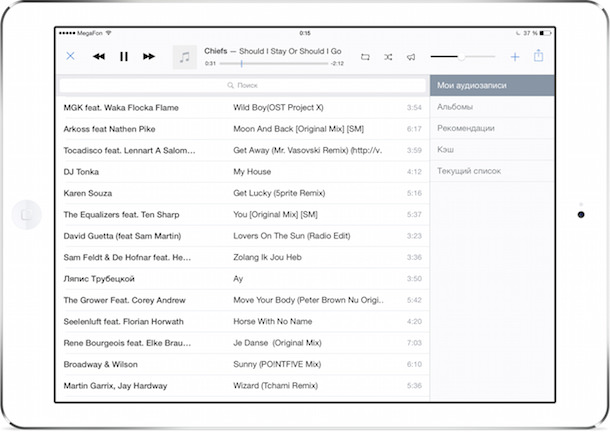Skip to previous track with rewind button
The width and height of the screenshot is (610, 432).
[x=99, y=56]
